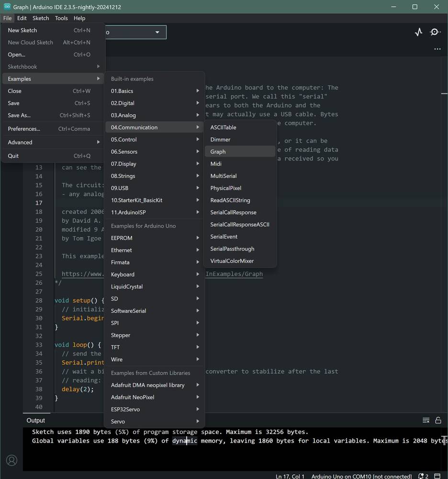Click the three-dot tab options icon
This screenshot has width=448, height=479.
coord(437,49)
